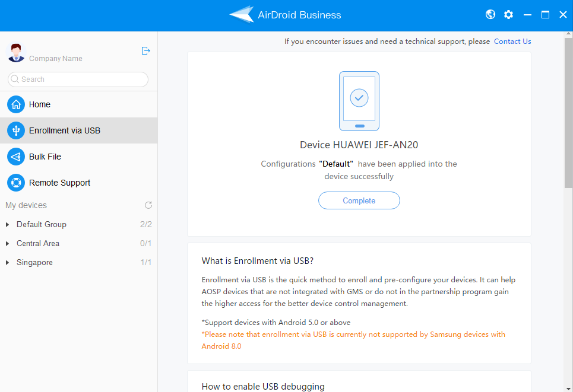Select Enrollment via USB menu item
The image size is (573, 392).
point(78,130)
